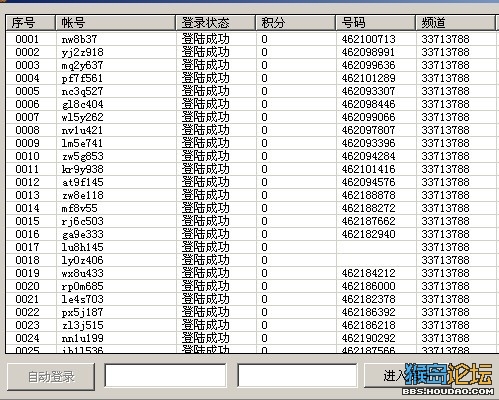Select account ga9e333
499x400 pixels.
(x=82, y=234)
